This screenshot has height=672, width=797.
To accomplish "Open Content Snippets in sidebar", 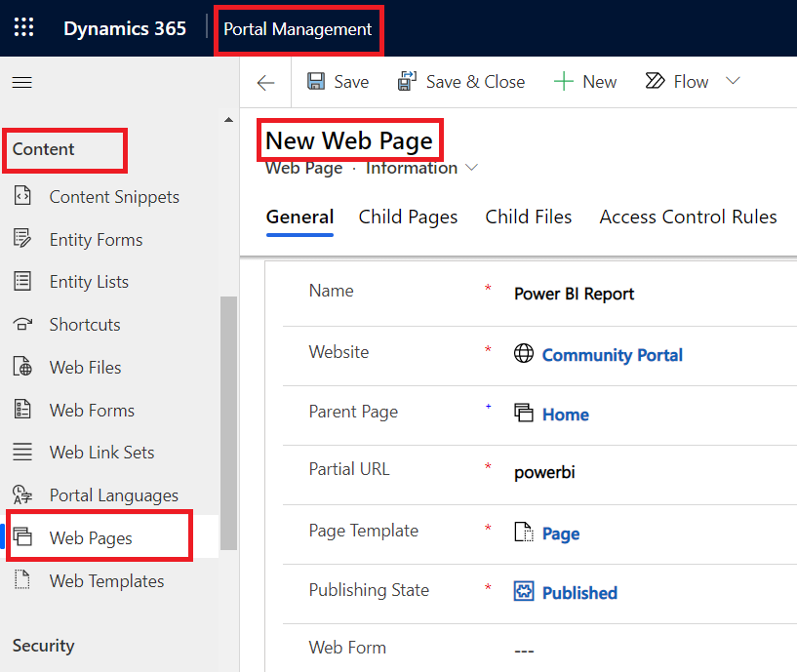I will pos(114,197).
